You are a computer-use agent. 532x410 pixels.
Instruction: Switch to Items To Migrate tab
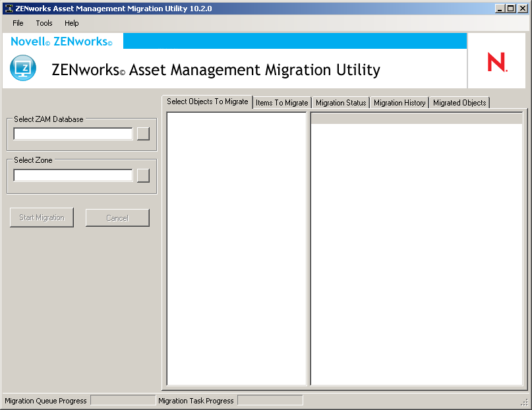pos(282,103)
